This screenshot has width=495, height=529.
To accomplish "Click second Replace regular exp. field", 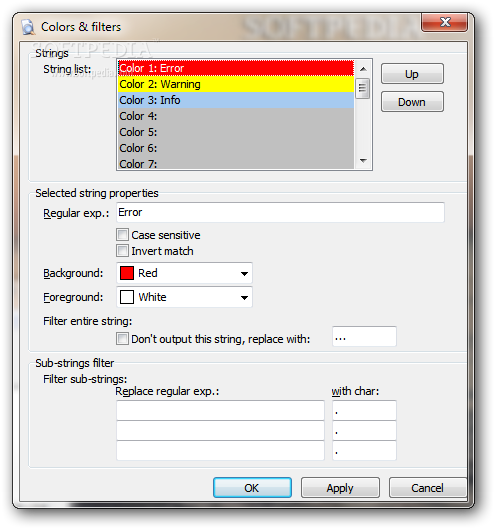I will 220,430.
